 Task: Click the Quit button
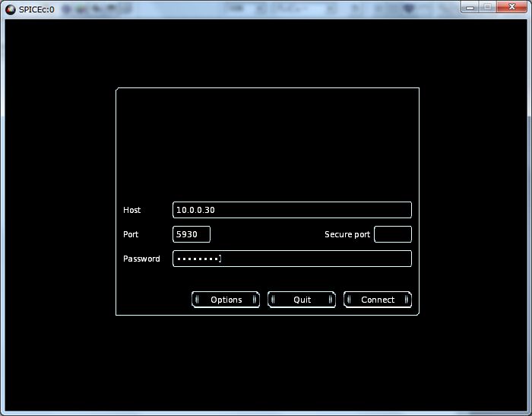click(302, 300)
